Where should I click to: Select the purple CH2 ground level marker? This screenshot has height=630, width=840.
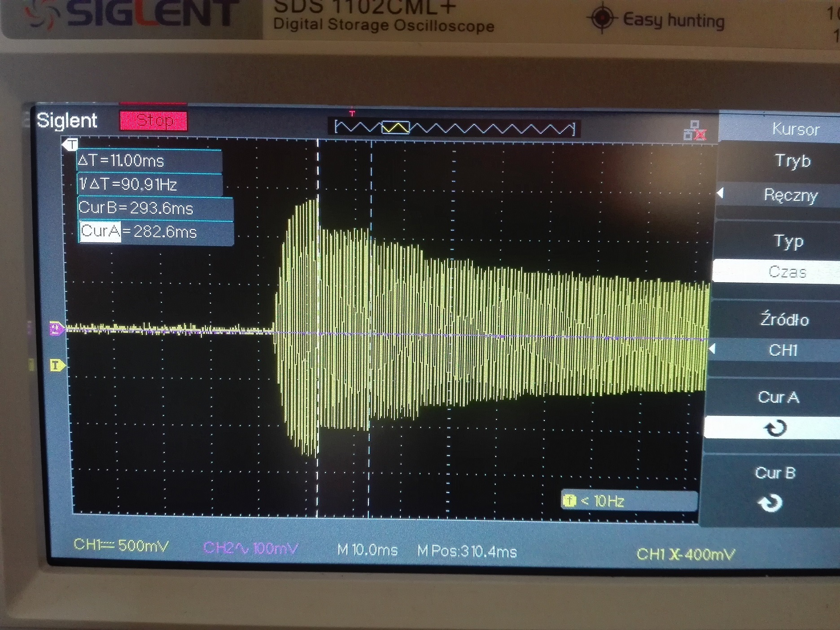coord(57,329)
